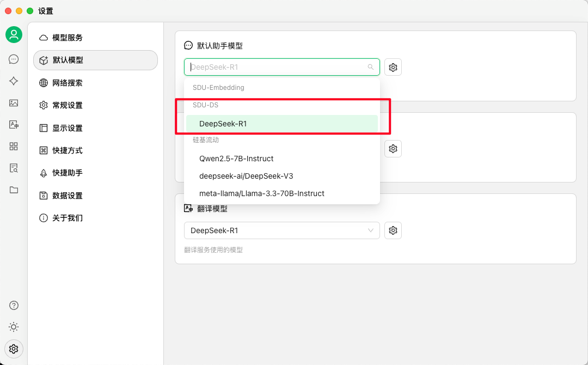Screen dimensions: 588x365
Task: Click the search magnifier in model field
Action: point(371,67)
